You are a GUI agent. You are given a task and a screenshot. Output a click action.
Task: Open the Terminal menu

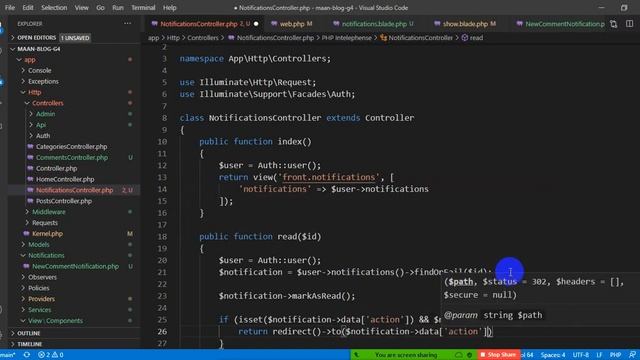[143, 8]
